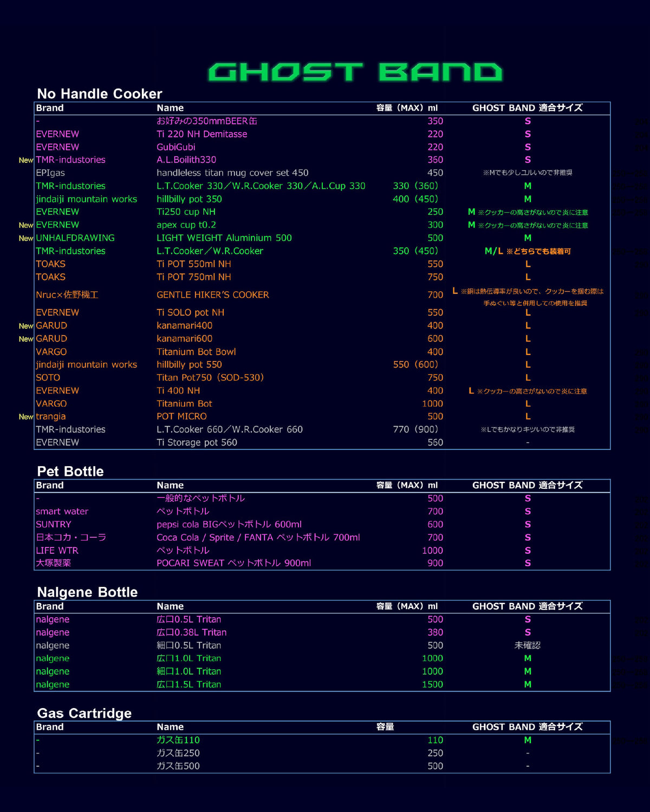The image size is (650, 812).
Task: Click 'A.L.Boilith330' product name
Action: [x=186, y=160]
